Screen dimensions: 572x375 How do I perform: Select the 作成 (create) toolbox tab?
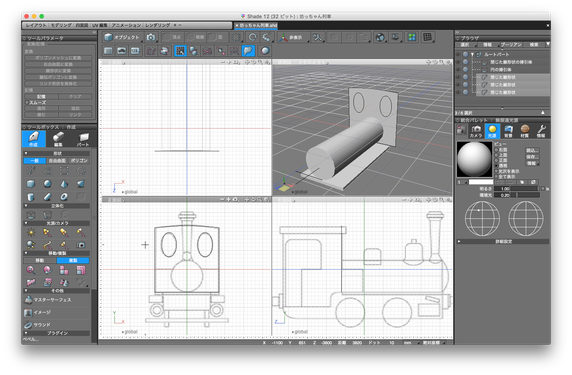pos(34,139)
